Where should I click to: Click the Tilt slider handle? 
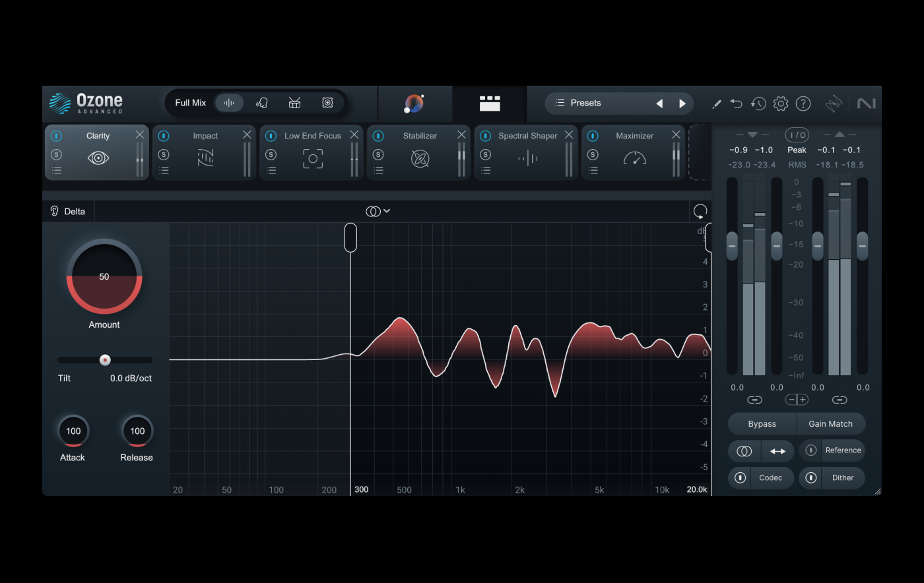[x=105, y=360]
